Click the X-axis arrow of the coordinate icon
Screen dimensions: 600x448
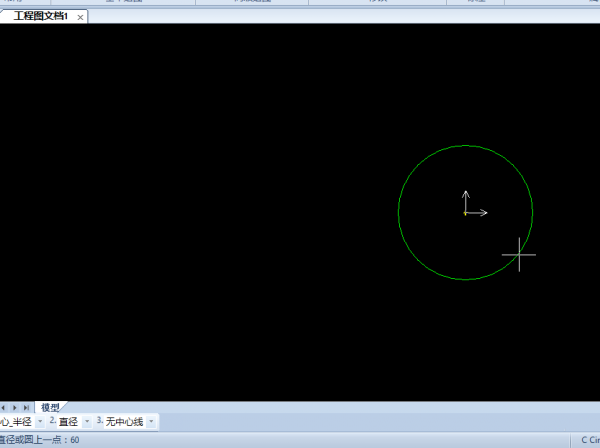482,212
